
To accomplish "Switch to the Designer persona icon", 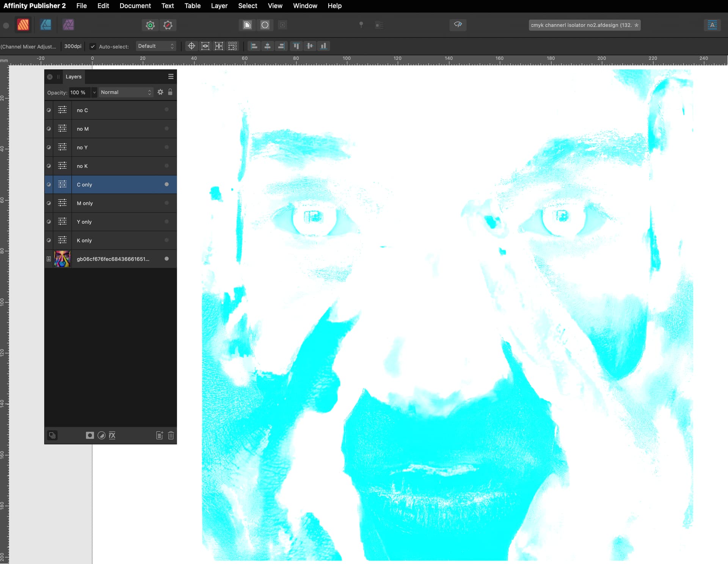I will [x=46, y=25].
